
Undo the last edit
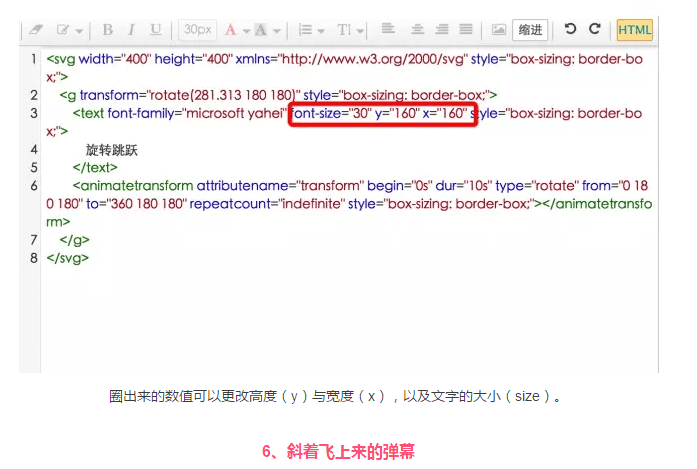571,30
